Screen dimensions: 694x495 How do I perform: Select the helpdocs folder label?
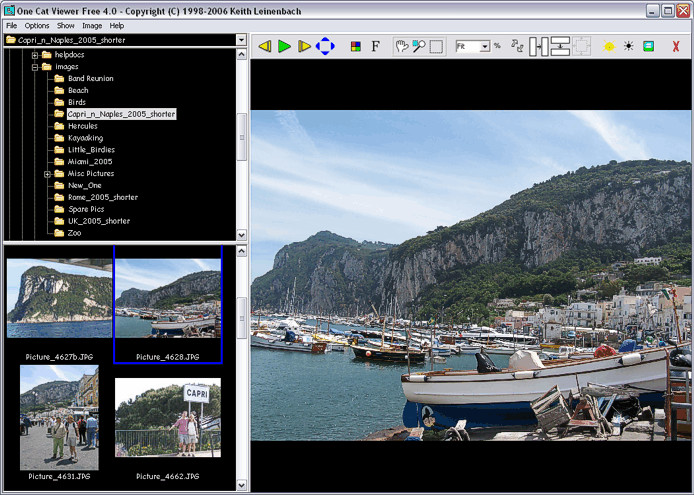(x=69, y=55)
